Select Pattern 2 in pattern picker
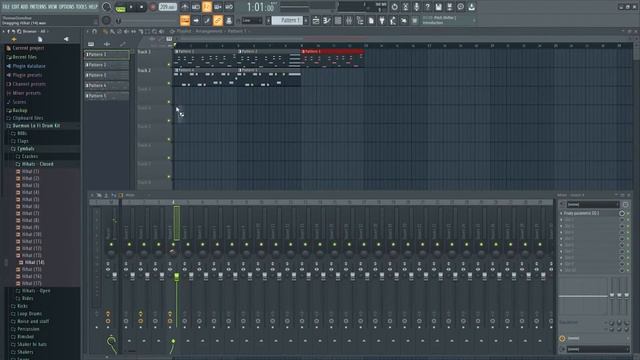The height and width of the screenshot is (360, 640). click(x=107, y=65)
